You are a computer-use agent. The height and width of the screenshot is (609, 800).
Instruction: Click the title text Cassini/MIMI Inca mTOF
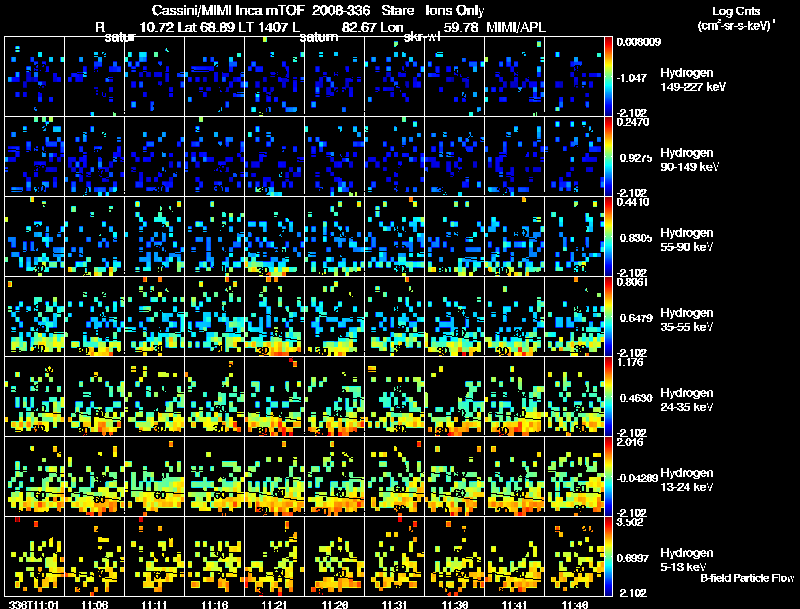coord(228,10)
